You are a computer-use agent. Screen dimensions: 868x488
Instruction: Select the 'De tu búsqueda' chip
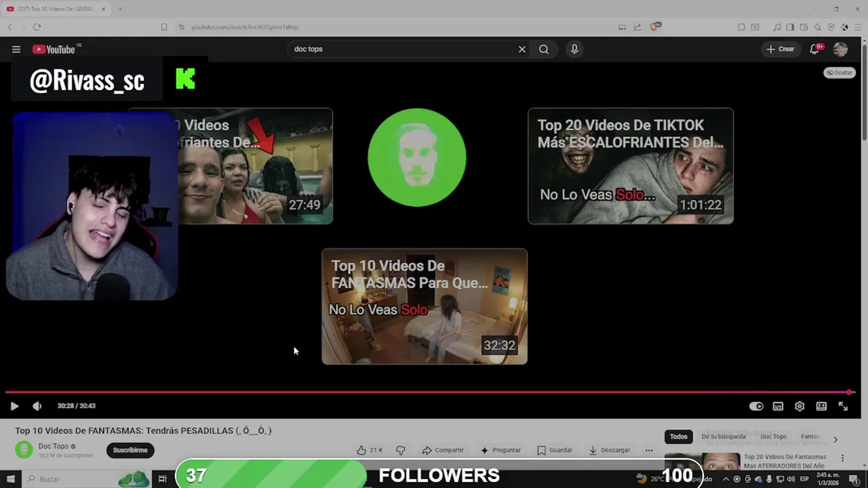click(x=724, y=436)
